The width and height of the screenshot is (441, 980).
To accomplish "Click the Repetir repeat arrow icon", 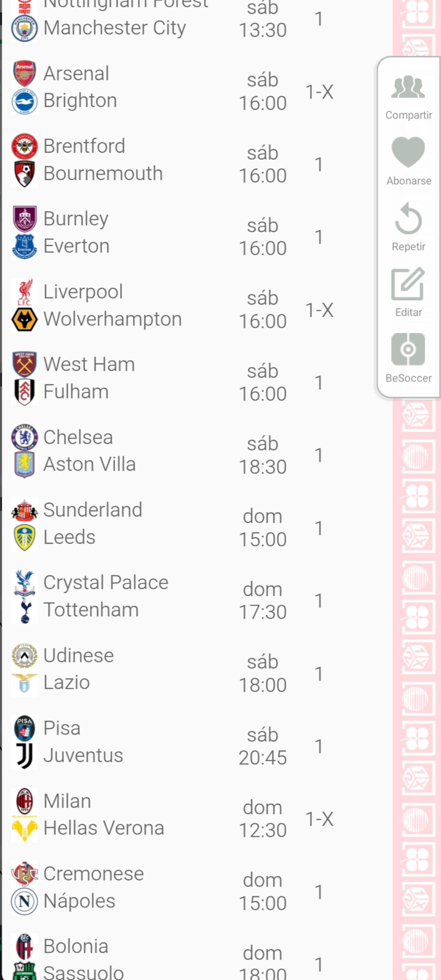I will click(x=408, y=219).
